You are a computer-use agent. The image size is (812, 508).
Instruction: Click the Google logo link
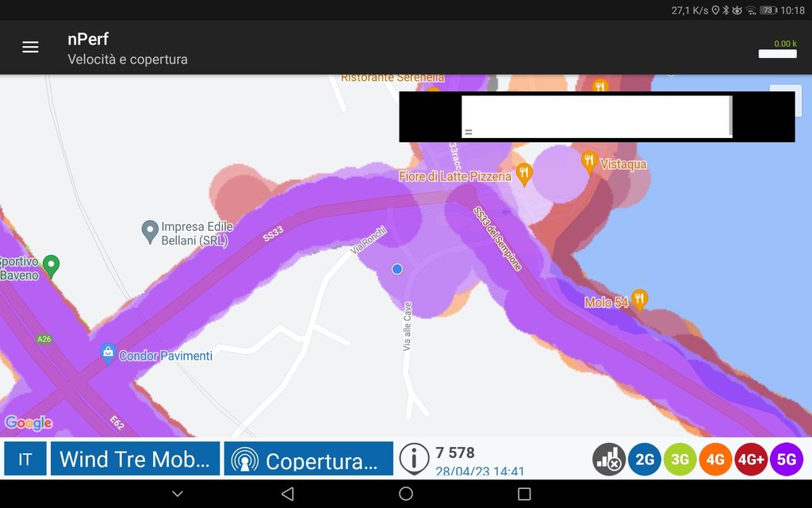coord(29,423)
